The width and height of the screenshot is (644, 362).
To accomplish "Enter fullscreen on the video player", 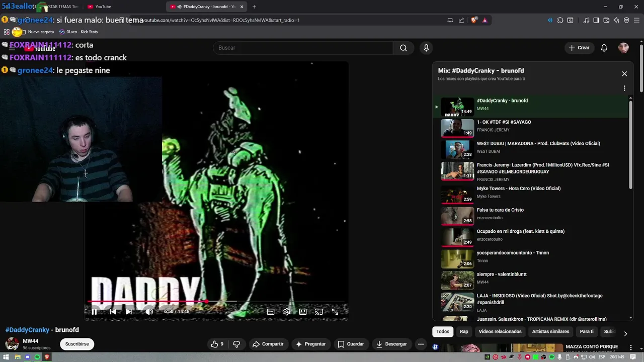I will coord(335,312).
